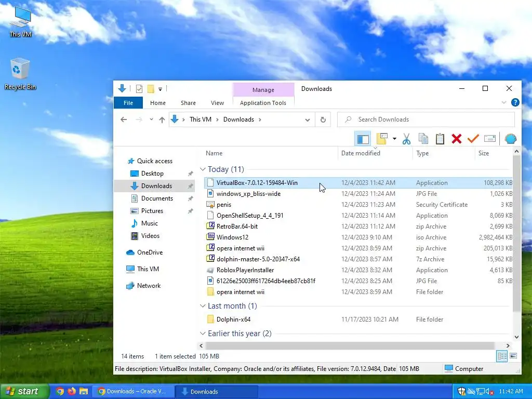Click the help question mark icon
The width and height of the screenshot is (532, 399).
point(515,102)
